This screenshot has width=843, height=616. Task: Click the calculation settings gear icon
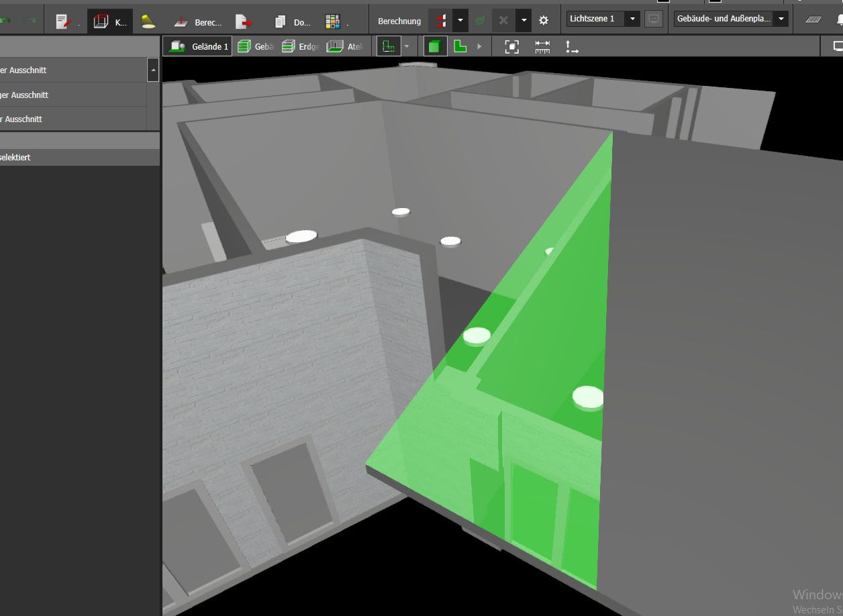pos(544,21)
